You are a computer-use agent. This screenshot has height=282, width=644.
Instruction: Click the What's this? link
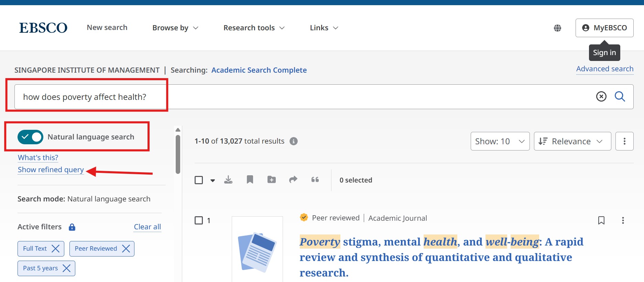pyautogui.click(x=38, y=158)
